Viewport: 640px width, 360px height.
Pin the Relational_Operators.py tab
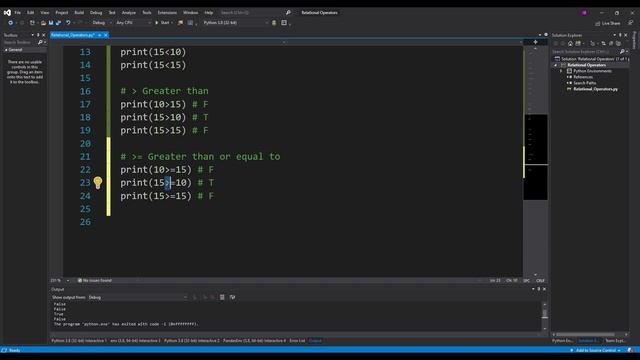[100, 35]
